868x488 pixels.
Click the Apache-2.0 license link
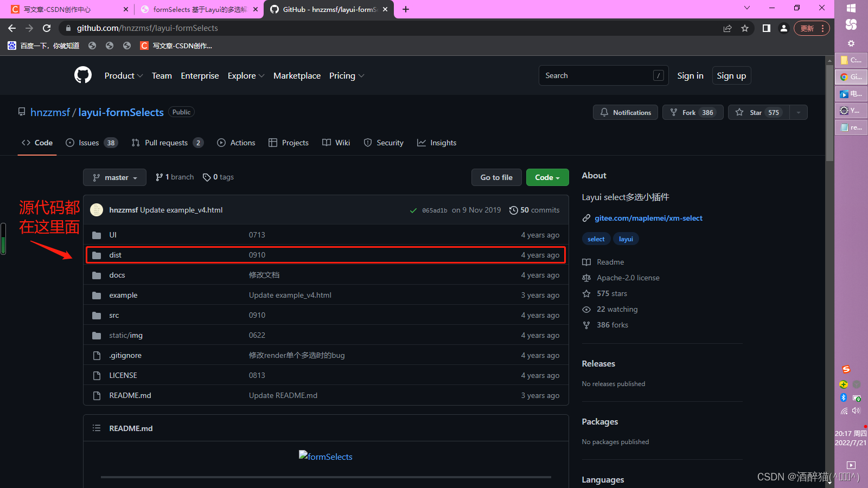point(628,278)
